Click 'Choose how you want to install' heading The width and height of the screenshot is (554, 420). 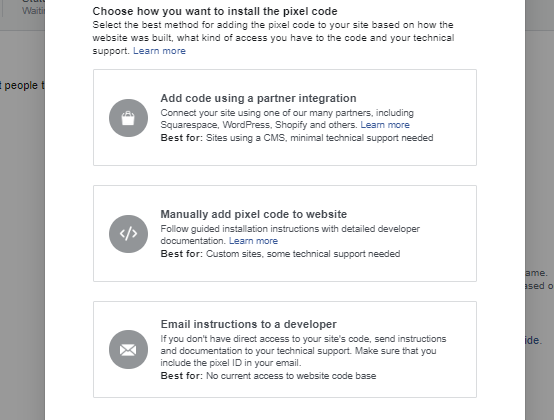pyautogui.click(x=215, y=11)
